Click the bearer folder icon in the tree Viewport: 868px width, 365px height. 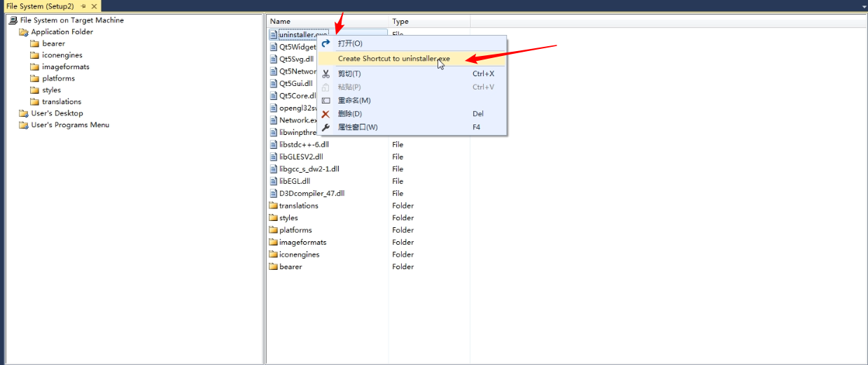point(35,43)
